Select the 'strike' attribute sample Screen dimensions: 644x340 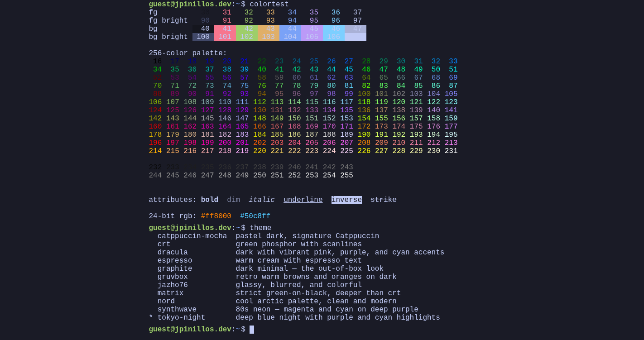tap(384, 200)
